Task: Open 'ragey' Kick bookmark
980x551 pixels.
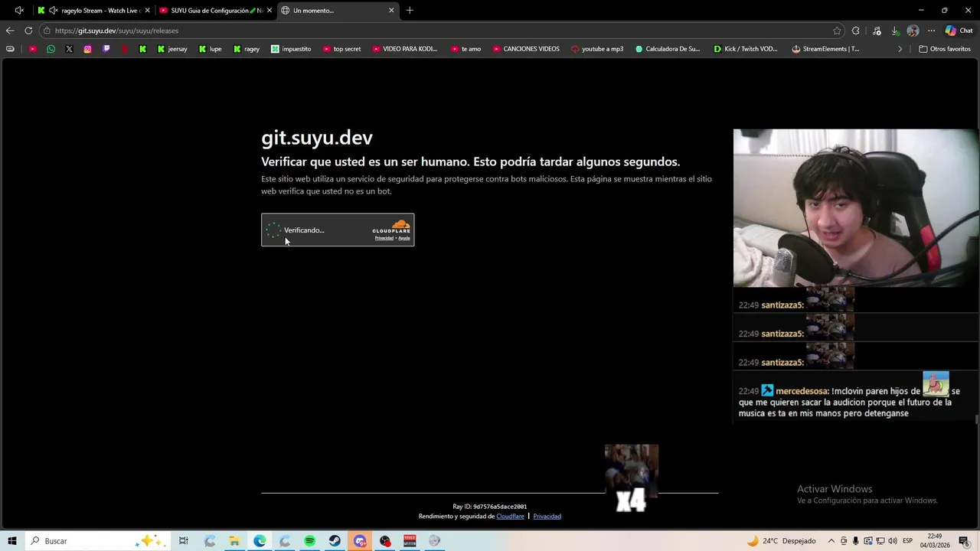Action: tap(247, 49)
